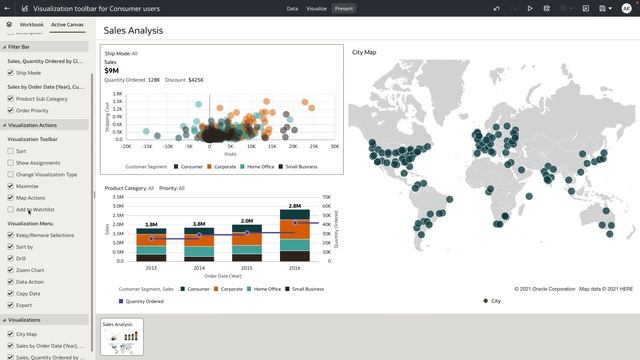Uncheck the Drill checkbox
640x360 pixels.
coord(11,258)
